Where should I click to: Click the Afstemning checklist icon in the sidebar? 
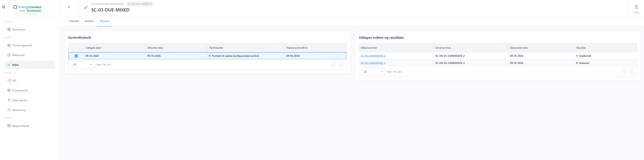[9, 110]
